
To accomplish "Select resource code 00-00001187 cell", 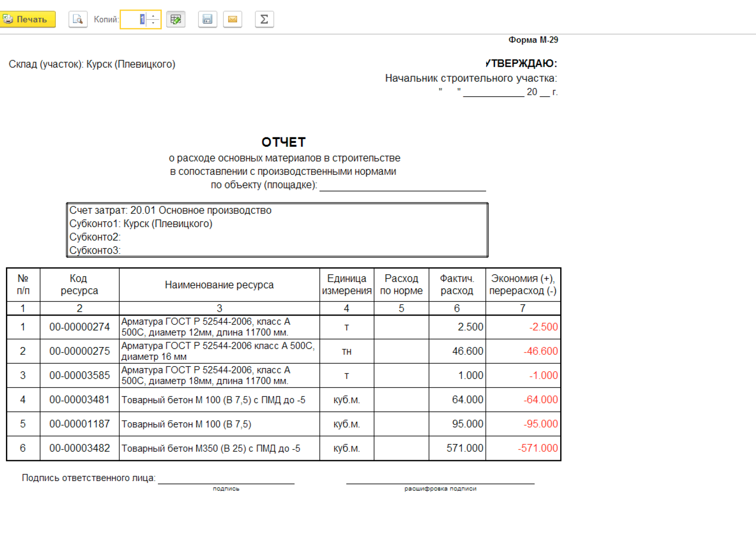I will tap(80, 424).
